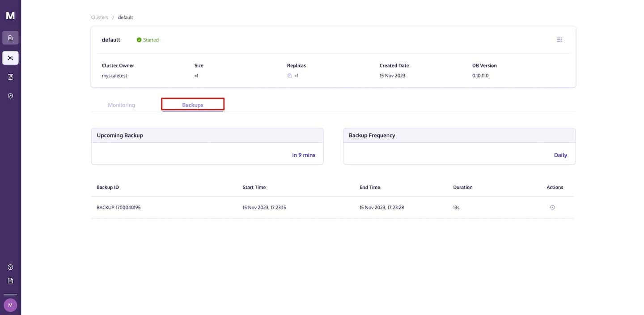Viewport: 644px width, 315px height.
Task: Click the Created Date 15 Nov 2023 value
Action: tap(393, 76)
